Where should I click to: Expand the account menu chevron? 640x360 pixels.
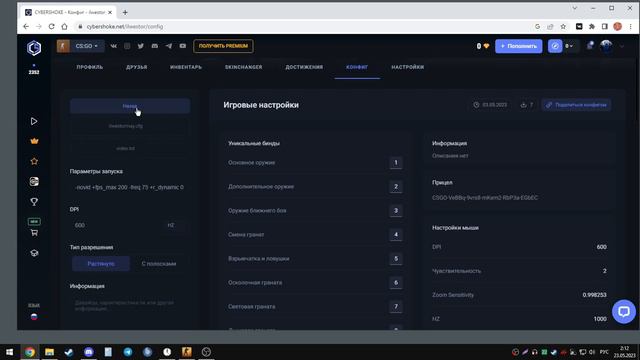pyautogui.click(x=622, y=46)
